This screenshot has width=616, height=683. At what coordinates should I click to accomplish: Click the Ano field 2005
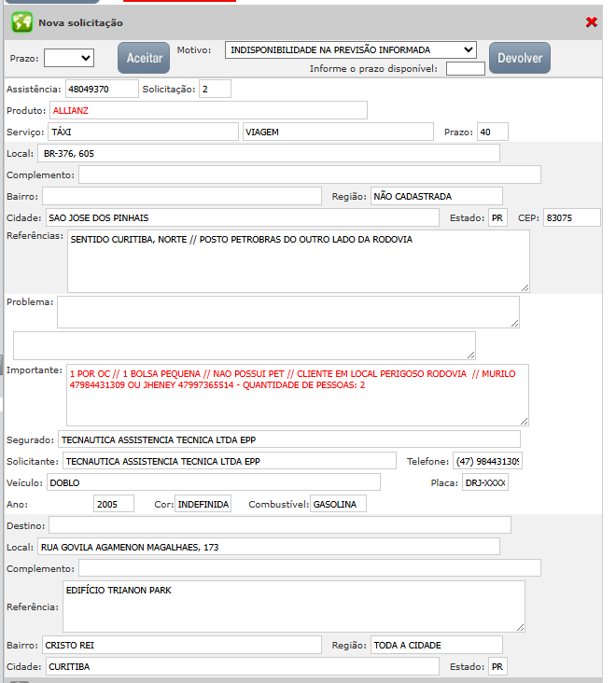pos(114,504)
